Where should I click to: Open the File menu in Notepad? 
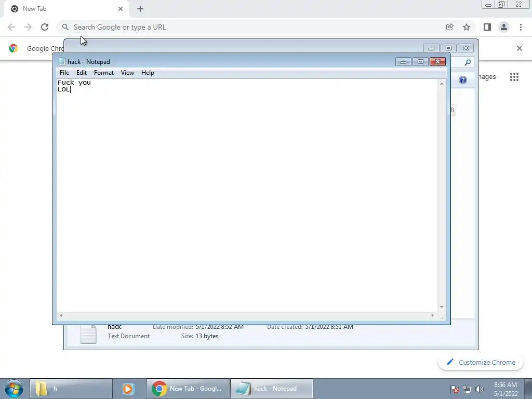64,73
